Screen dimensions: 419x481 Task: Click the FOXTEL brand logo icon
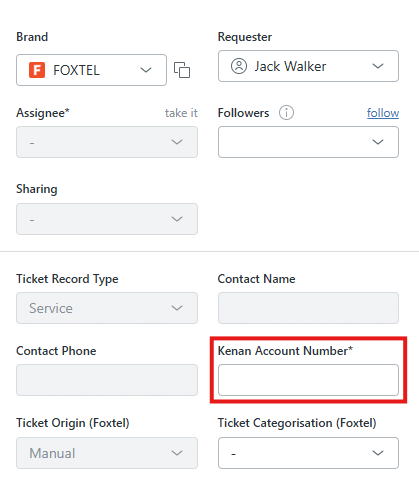37,70
